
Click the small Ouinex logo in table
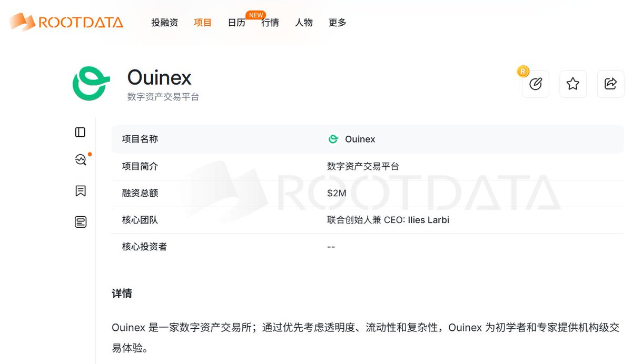(333, 139)
